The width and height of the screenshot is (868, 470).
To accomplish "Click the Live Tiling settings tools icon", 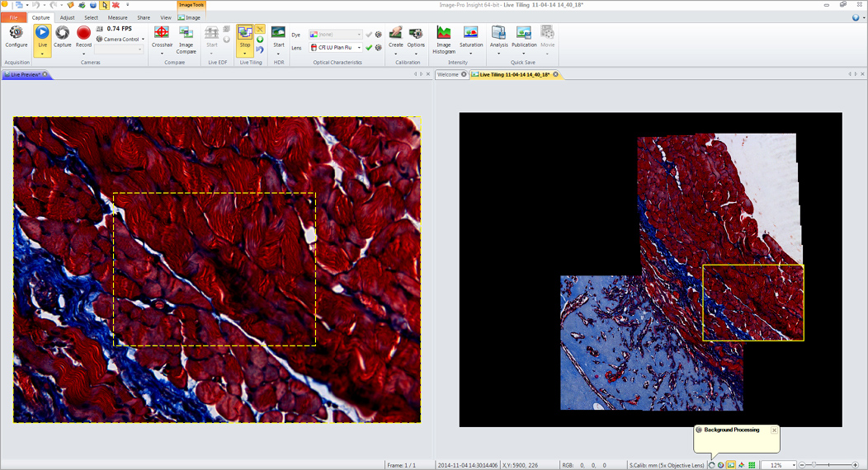I will 260,29.
